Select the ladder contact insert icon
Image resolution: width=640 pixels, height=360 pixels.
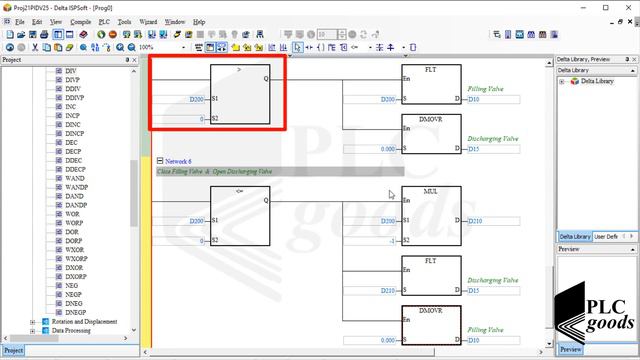pos(309,47)
